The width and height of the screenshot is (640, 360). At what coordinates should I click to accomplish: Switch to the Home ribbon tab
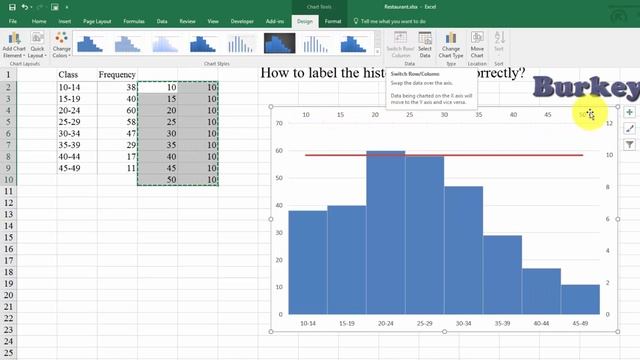point(39,21)
